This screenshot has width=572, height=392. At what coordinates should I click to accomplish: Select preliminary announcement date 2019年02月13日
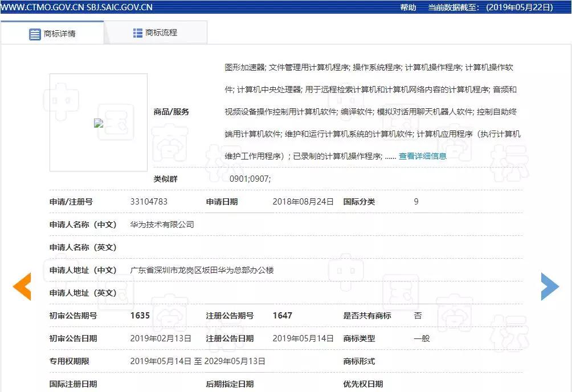pyautogui.click(x=161, y=338)
